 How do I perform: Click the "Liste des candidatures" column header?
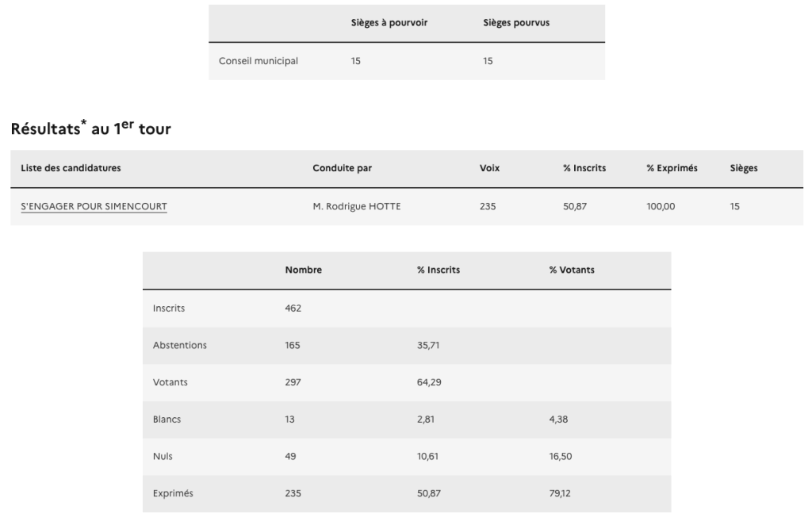click(71, 168)
